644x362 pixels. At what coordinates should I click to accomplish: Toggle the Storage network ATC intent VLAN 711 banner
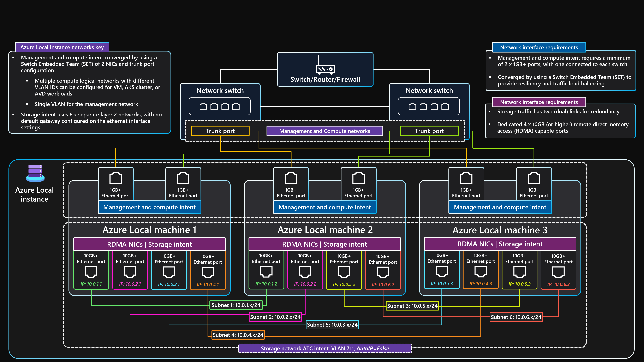(325, 348)
